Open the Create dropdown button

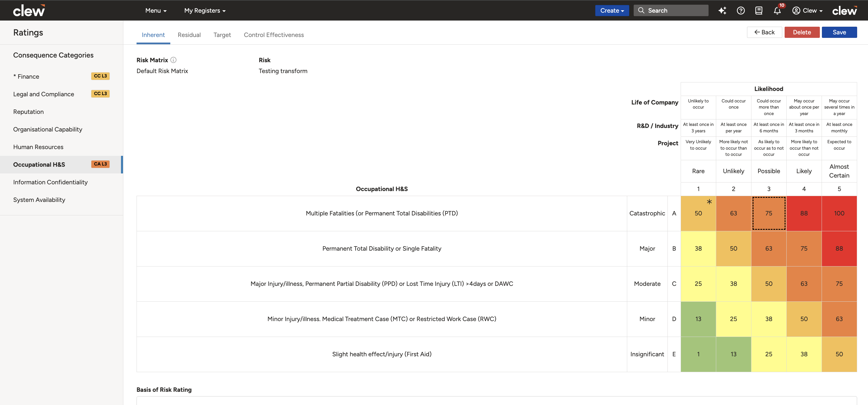click(612, 11)
